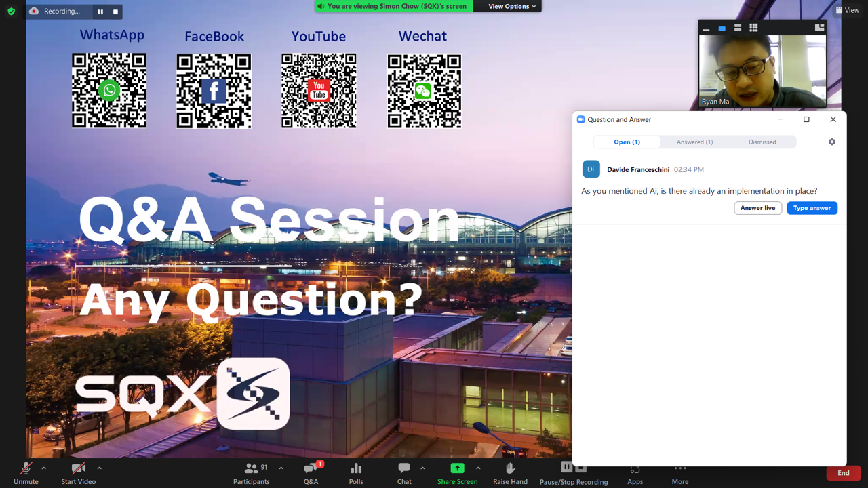Screen dimensions: 868x488
Task: Select the stacked thumbnail view icon
Action: (x=738, y=28)
